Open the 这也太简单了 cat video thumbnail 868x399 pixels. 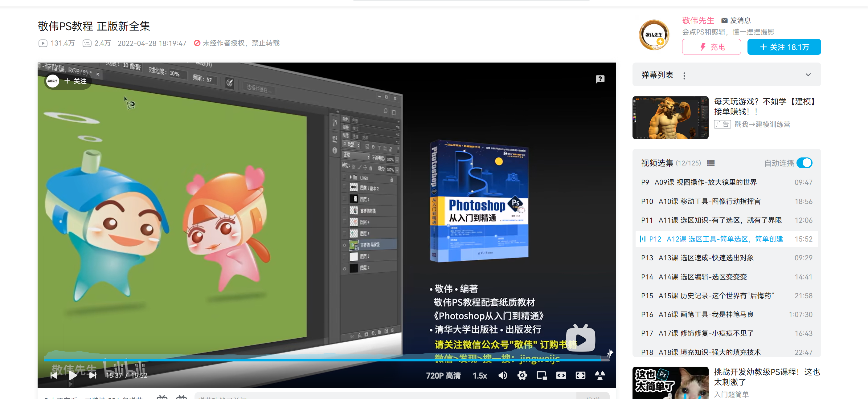(x=670, y=383)
